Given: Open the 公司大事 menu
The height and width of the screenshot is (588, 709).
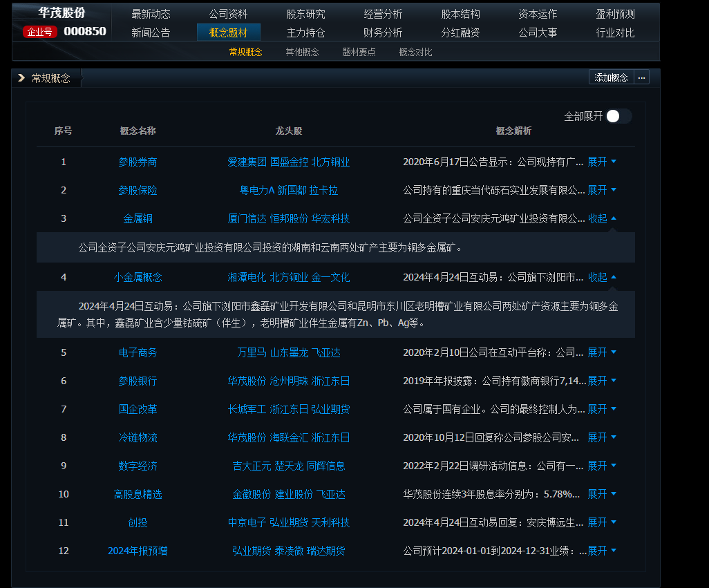Looking at the screenshot, I should point(538,32).
